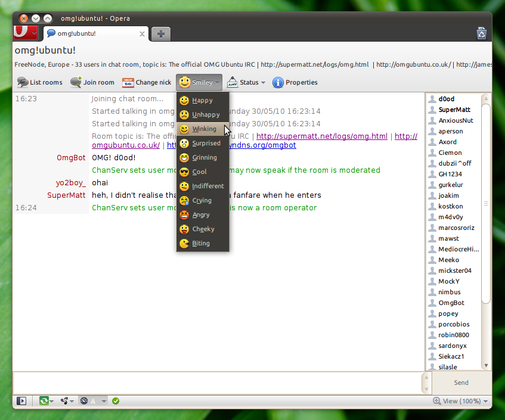Open the closed tabs trash icon
This screenshot has width=505, height=420.
pos(482,33)
